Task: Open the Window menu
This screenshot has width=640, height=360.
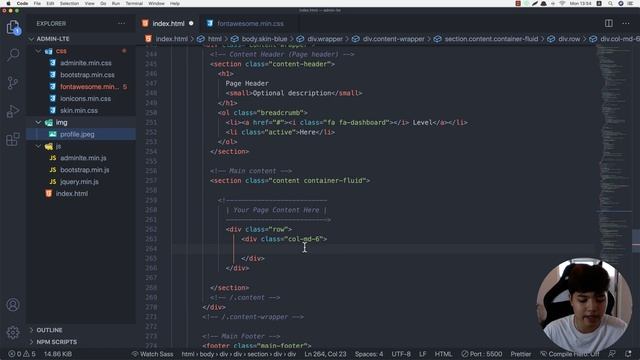Action: pyautogui.click(x=156, y=3)
